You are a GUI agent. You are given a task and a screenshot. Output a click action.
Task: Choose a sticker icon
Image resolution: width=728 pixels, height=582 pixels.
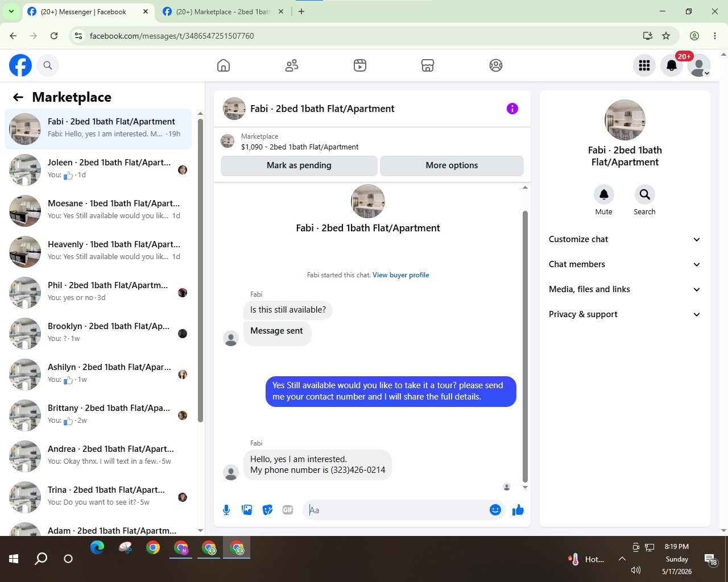pos(267,510)
